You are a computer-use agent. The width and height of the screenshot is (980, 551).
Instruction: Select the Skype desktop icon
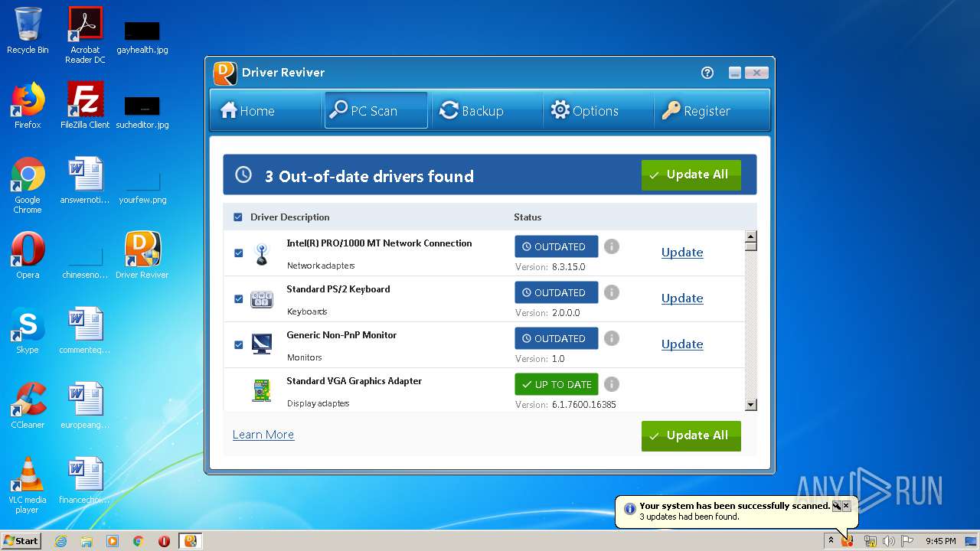point(28,331)
